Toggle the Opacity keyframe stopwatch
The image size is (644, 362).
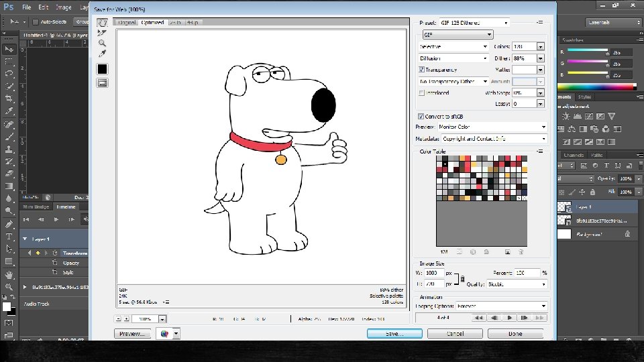54,263
